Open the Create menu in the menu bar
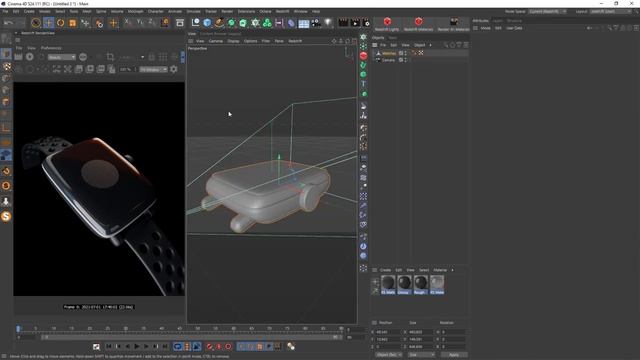The height and width of the screenshot is (360, 640). point(29,11)
